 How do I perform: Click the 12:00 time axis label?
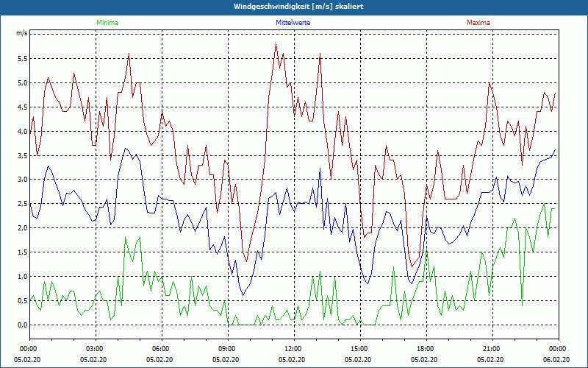click(294, 348)
